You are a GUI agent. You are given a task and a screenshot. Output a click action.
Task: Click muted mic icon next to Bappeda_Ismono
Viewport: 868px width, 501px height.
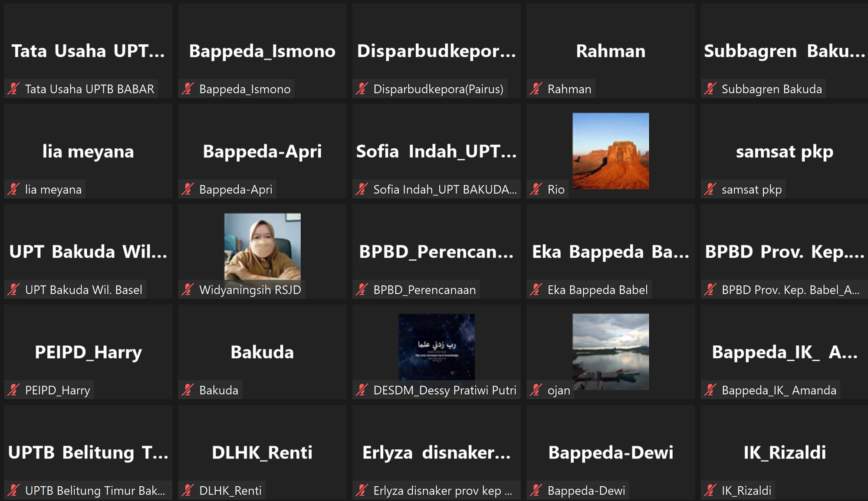[187, 89]
